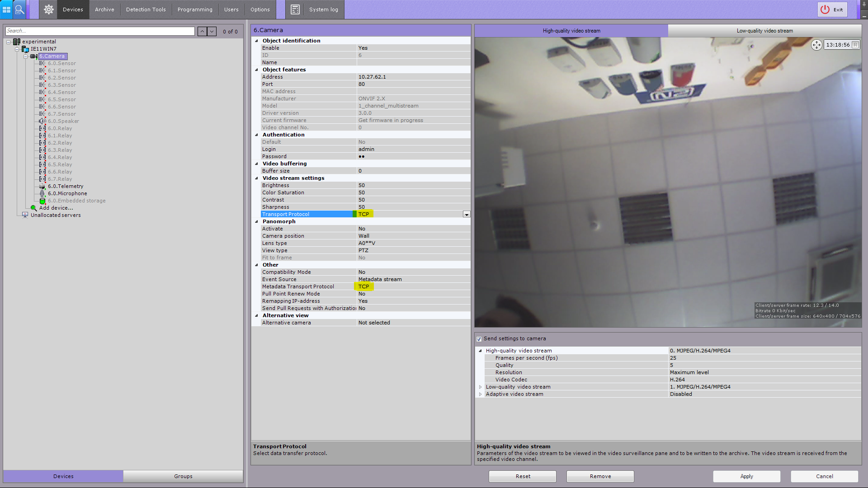Click the Apply button
868x488 pixels.
point(746,476)
